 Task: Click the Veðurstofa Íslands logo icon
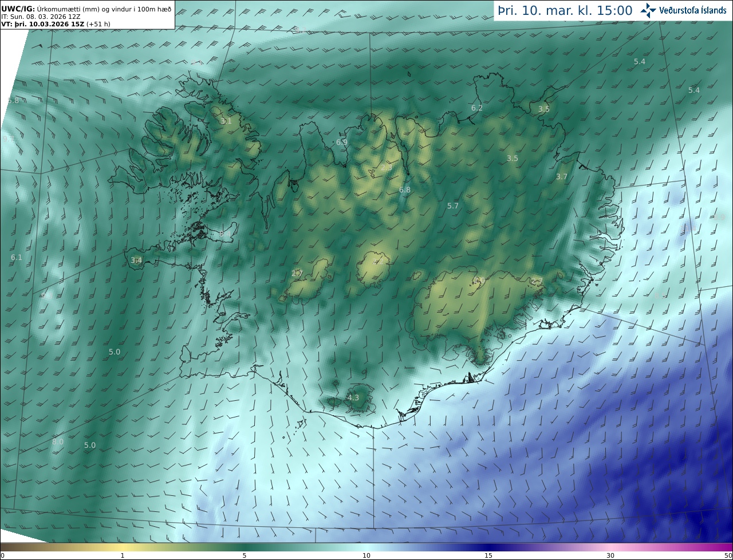pos(648,10)
